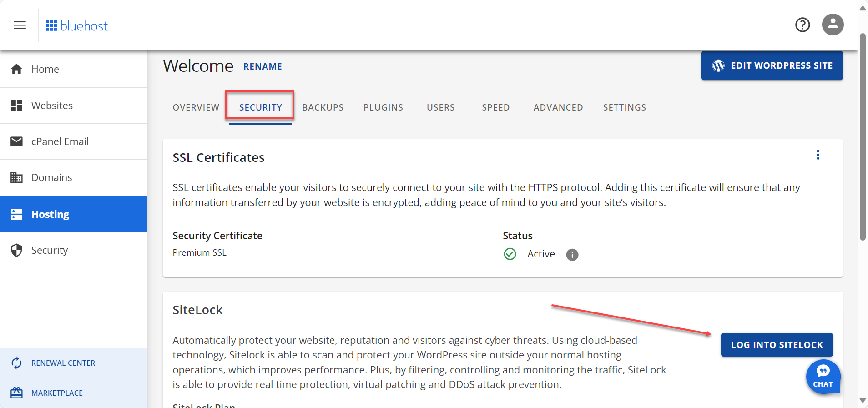Click the info icon beside Active status
Screen dimensions: 868x408
click(x=572, y=255)
